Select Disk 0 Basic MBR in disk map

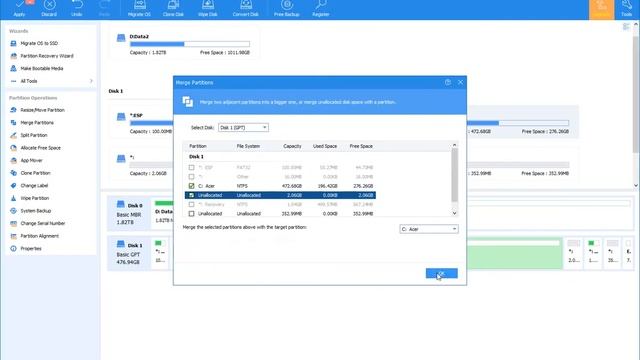(129, 213)
